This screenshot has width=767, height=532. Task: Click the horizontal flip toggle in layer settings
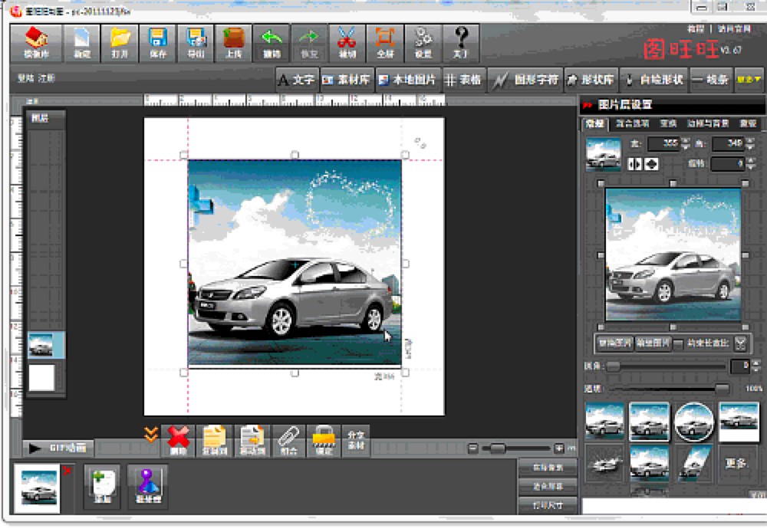tap(635, 163)
